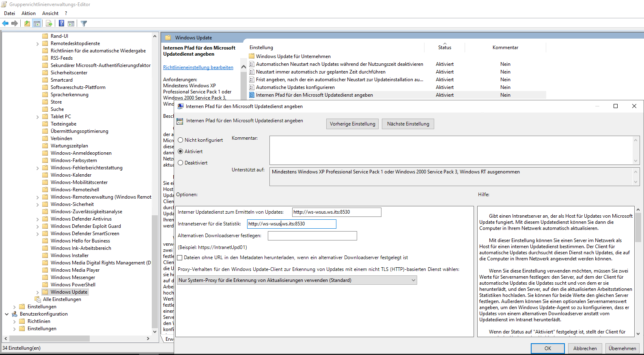
Task: Click the Windows Update folder icon in the tree
Action: point(45,292)
